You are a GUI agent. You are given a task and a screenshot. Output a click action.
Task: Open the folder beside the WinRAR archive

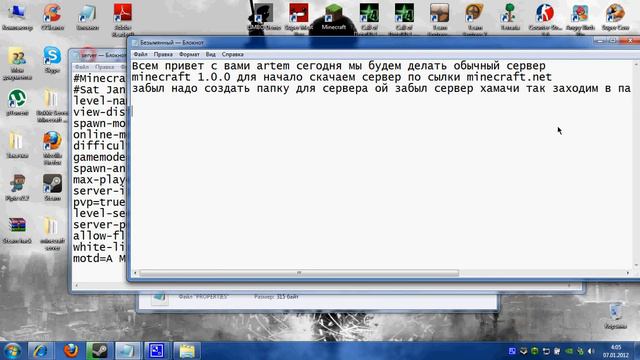(x=52, y=233)
